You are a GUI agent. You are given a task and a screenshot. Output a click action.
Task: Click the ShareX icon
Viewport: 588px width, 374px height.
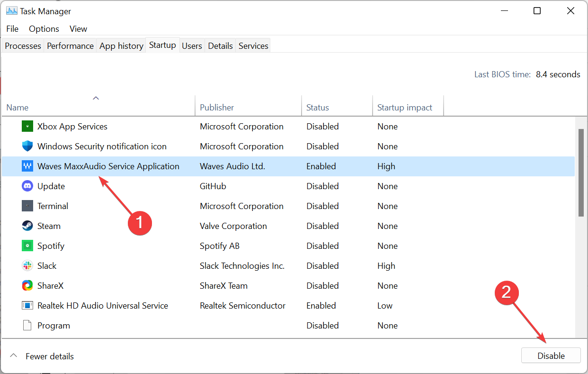28,286
